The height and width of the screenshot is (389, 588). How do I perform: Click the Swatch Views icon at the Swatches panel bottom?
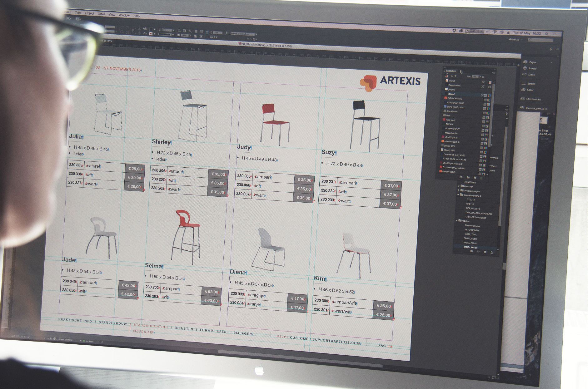point(461,177)
